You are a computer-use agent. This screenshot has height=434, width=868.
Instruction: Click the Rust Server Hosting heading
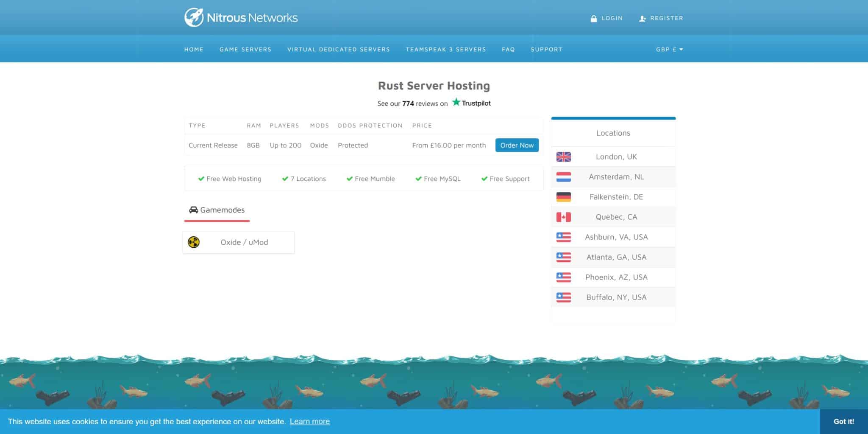(434, 86)
